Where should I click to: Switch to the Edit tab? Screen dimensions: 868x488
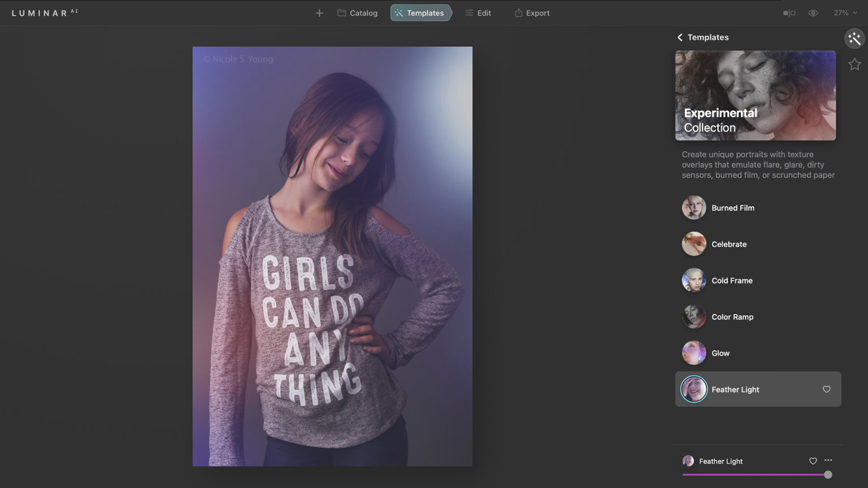click(x=478, y=12)
